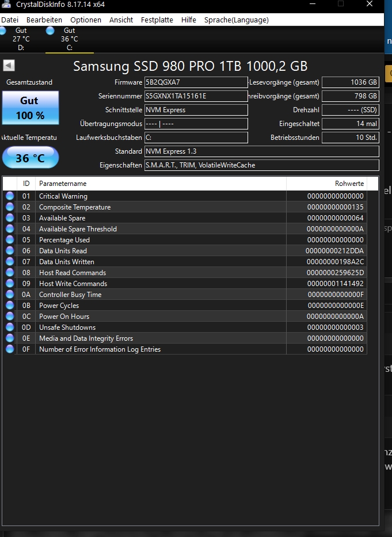Click the Parametername column header
Screen dimensions: 392x537
(x=161, y=184)
